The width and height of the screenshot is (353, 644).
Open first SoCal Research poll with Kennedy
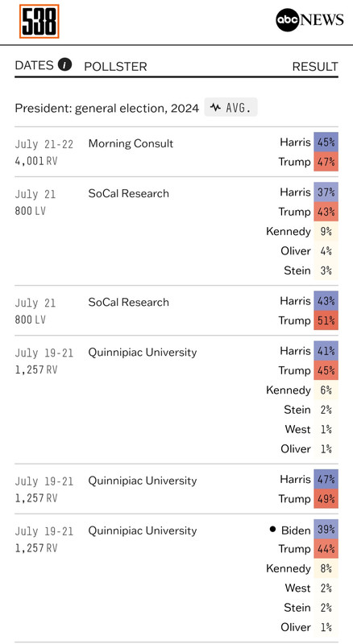click(x=128, y=193)
